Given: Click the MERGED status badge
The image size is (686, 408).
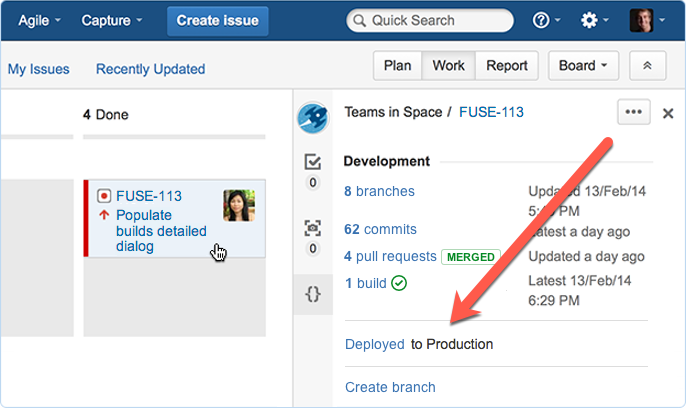Looking at the screenshot, I should 471,257.
